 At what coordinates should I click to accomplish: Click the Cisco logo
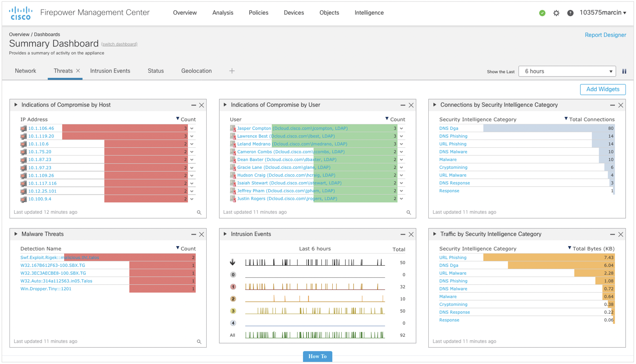click(21, 13)
